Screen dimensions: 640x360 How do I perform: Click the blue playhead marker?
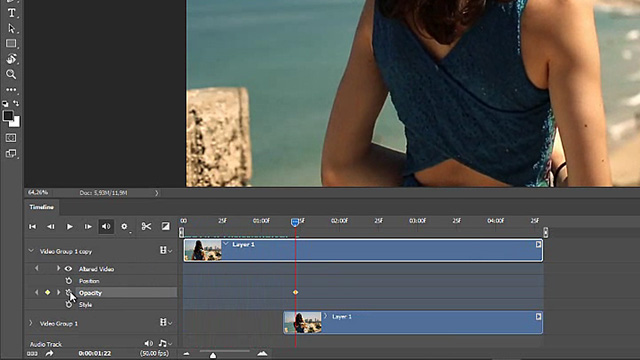tap(295, 222)
